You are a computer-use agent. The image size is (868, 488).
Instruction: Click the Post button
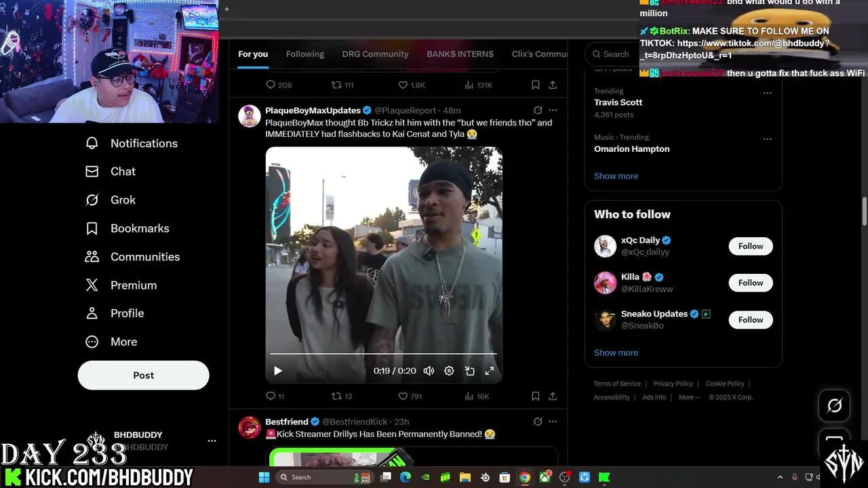tap(143, 375)
